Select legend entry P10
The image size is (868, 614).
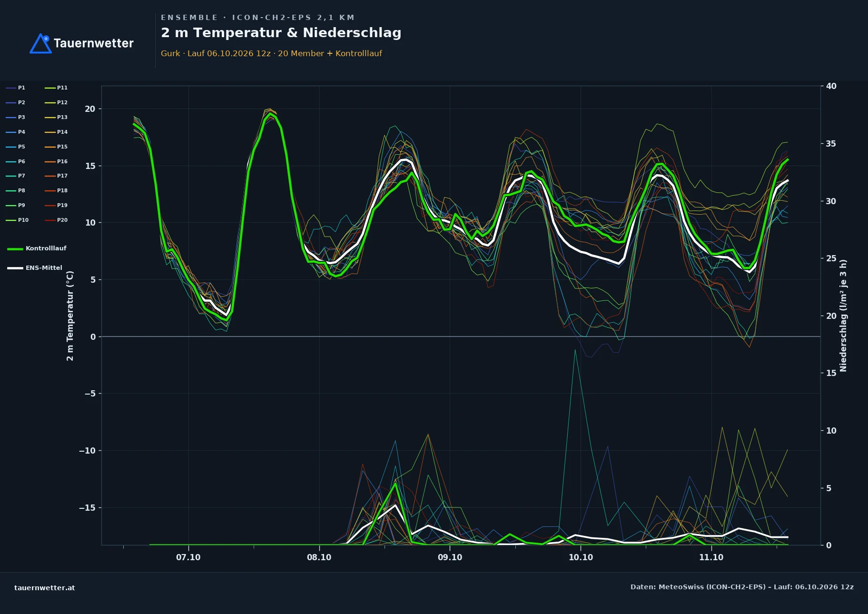[x=17, y=220]
